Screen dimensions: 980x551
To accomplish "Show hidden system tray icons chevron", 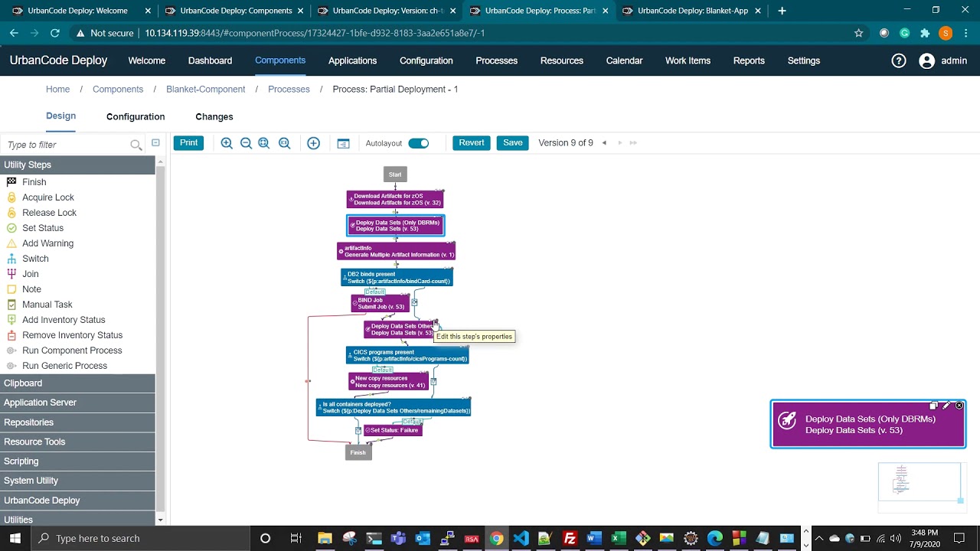I will click(818, 538).
